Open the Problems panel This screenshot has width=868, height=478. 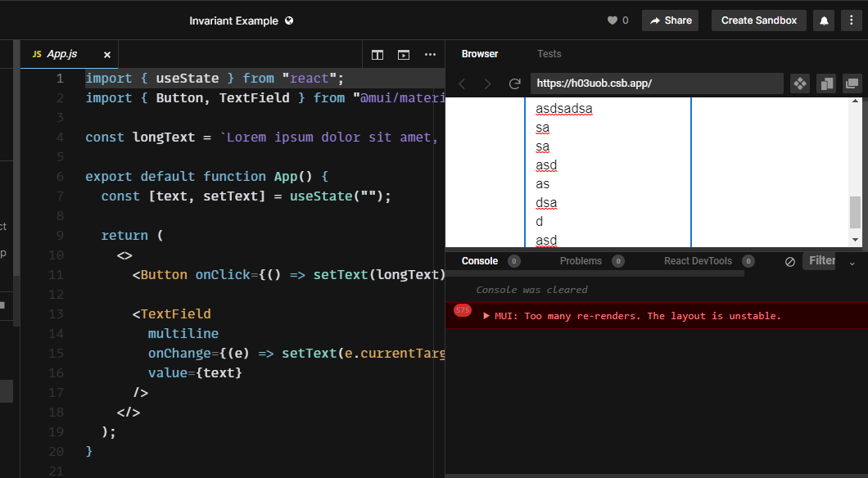[x=581, y=260]
